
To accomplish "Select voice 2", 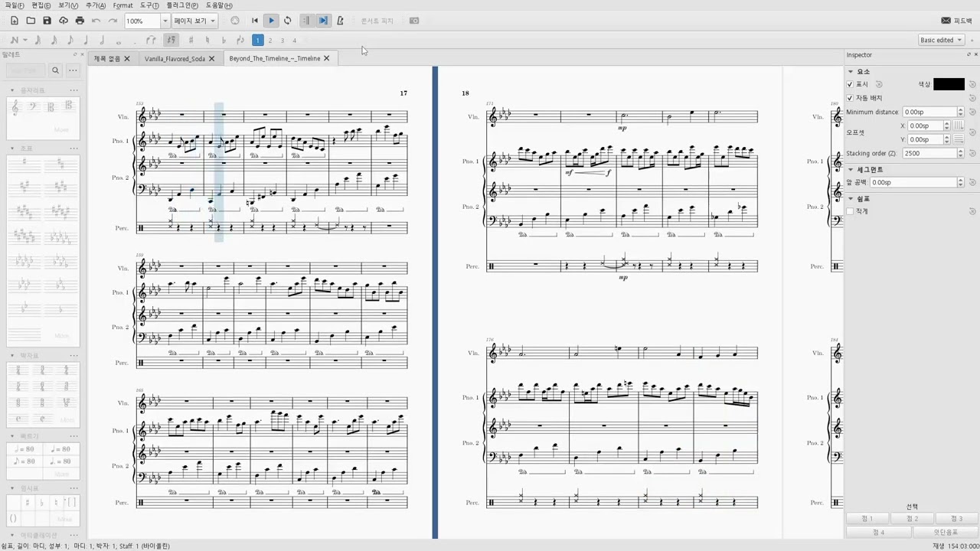I will pos(270,40).
